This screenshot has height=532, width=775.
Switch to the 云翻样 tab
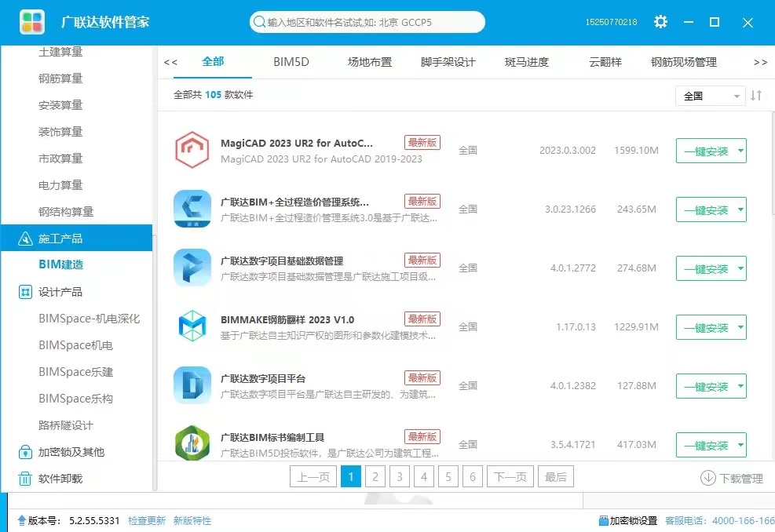pyautogui.click(x=605, y=62)
